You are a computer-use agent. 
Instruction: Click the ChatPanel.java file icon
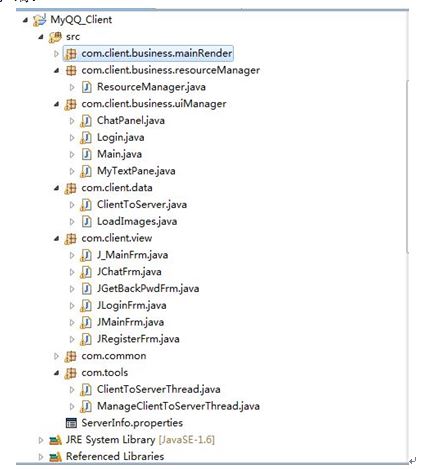click(86, 121)
